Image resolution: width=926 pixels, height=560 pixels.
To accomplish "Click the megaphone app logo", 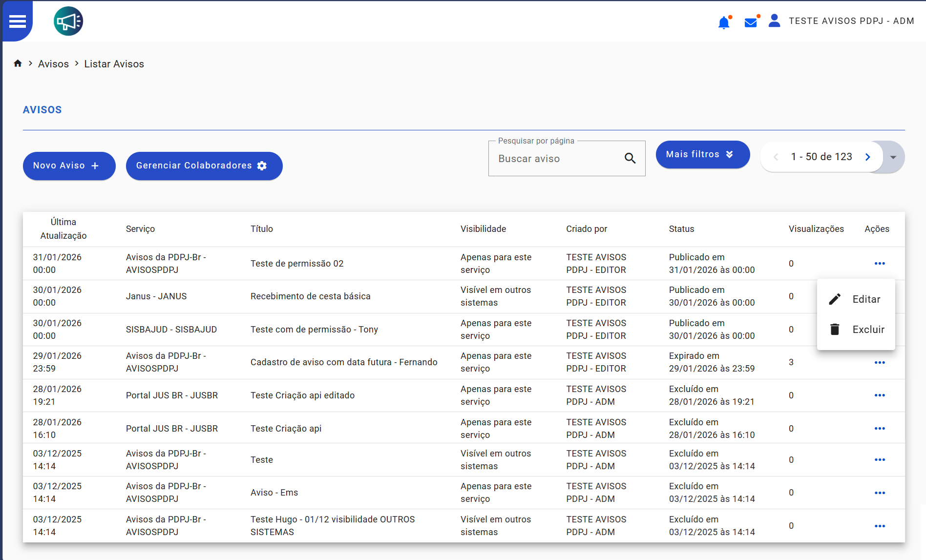I will (x=68, y=21).
